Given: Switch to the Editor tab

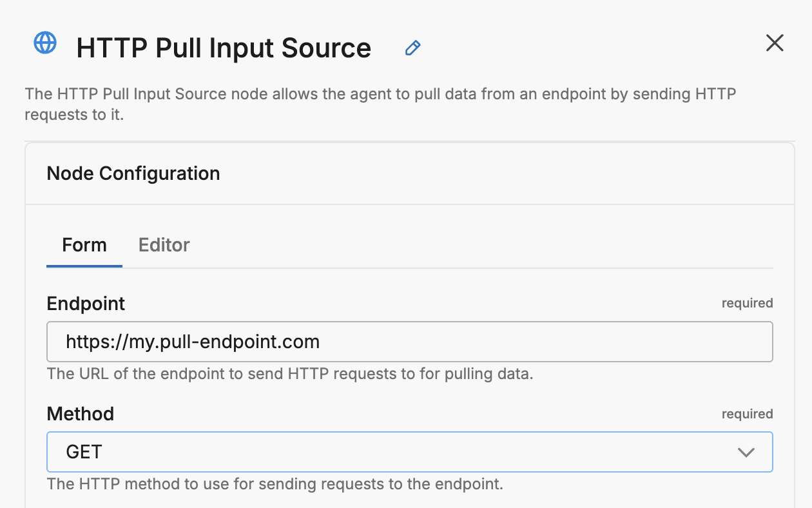Looking at the screenshot, I should click(x=164, y=245).
